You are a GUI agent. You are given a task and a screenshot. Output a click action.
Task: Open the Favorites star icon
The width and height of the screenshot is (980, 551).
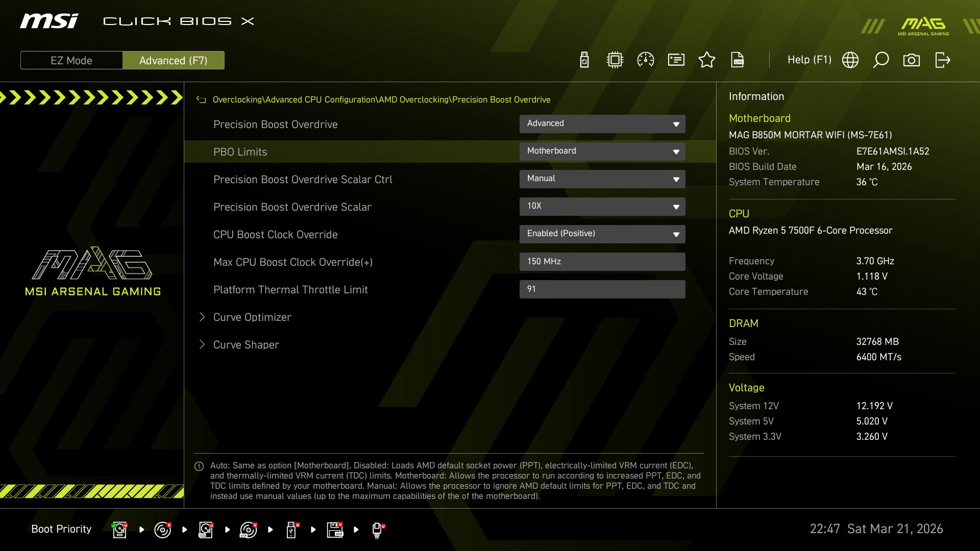pos(707,60)
